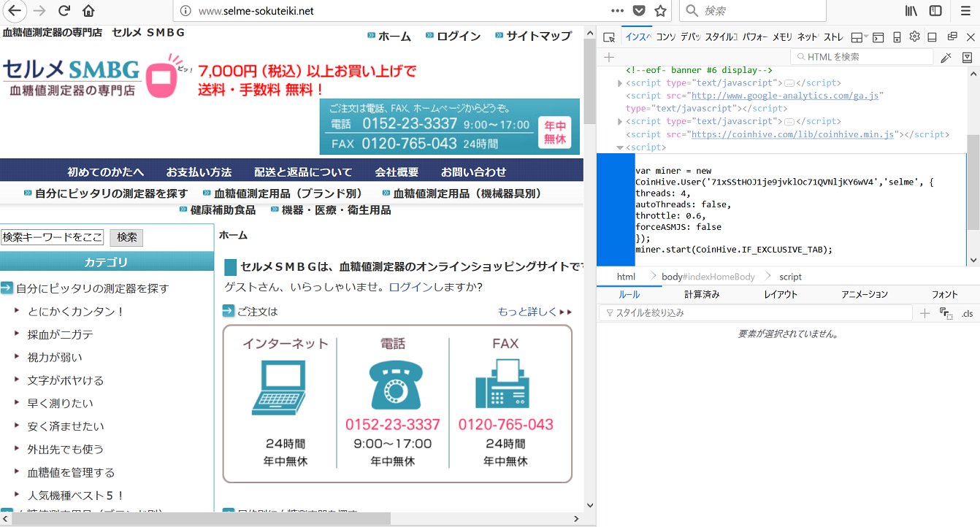Image resolution: width=980 pixels, height=527 pixels.
Task: Expand the とにかくカンタン！ category arrow
Action: click(x=18, y=311)
